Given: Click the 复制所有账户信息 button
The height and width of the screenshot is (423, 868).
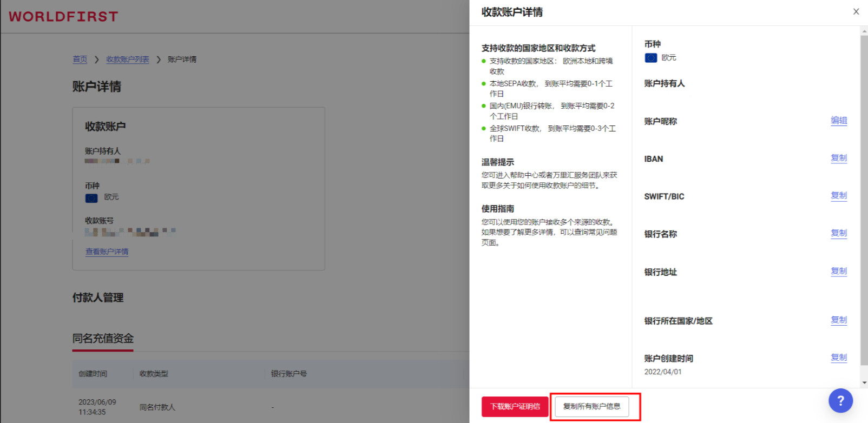Looking at the screenshot, I should pos(591,406).
